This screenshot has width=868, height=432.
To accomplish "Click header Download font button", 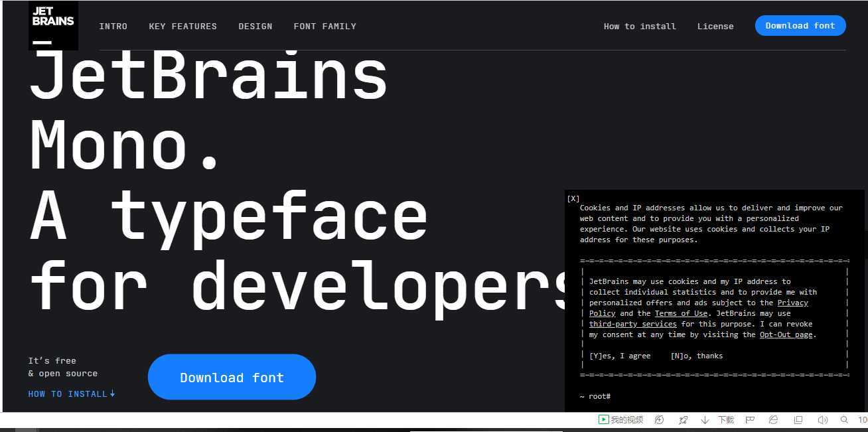I will [800, 26].
